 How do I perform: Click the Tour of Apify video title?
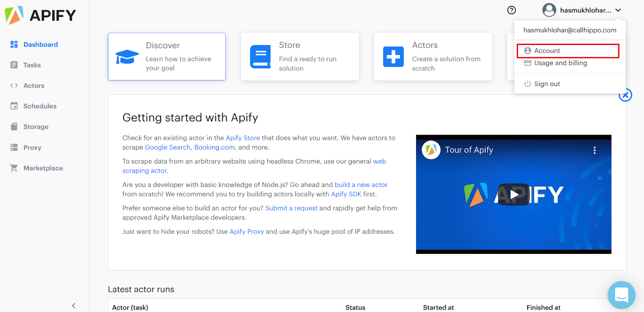[469, 150]
